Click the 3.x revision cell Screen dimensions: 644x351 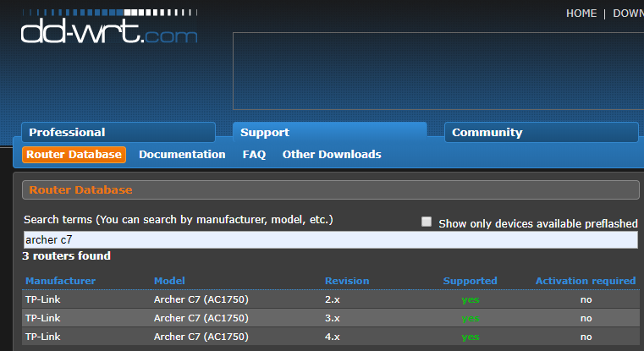[333, 318]
